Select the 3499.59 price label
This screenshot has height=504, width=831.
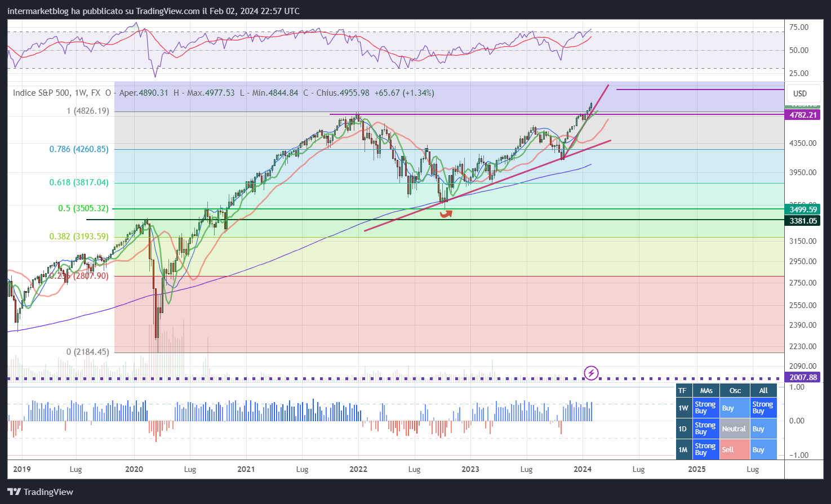(x=802, y=209)
